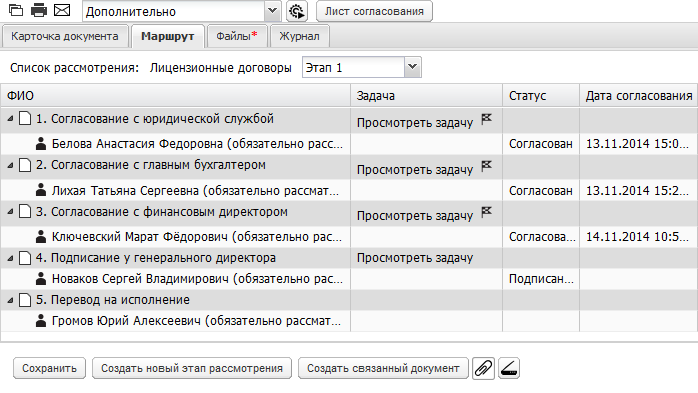Image resolution: width=698 pixels, height=393 pixels.
Task: Open the Файлы tab
Action: coord(237,36)
